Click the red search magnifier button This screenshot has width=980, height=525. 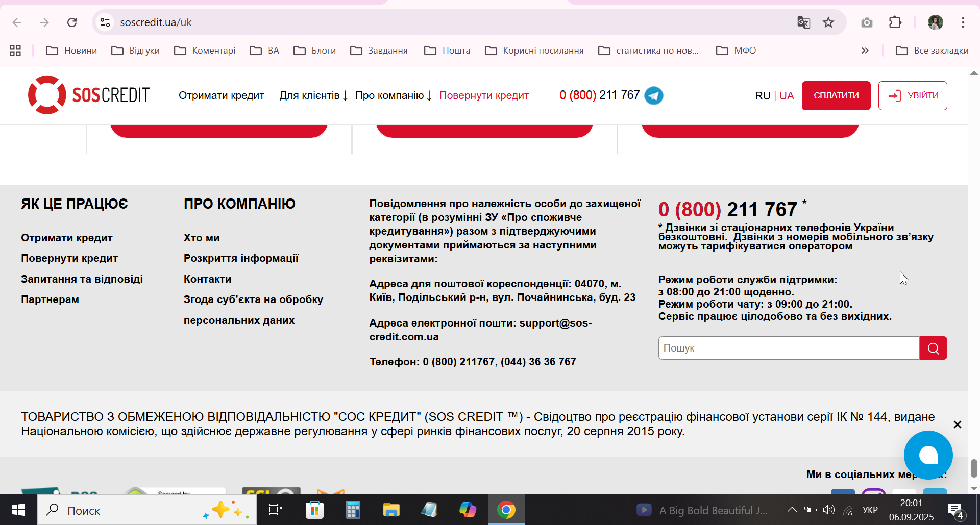(933, 348)
